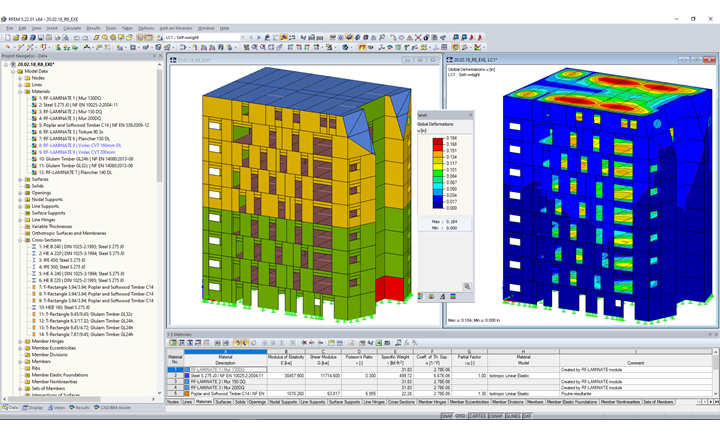The width and height of the screenshot is (720, 435).
Task: Select Variable Thicknesses in navigator
Action: [52, 226]
